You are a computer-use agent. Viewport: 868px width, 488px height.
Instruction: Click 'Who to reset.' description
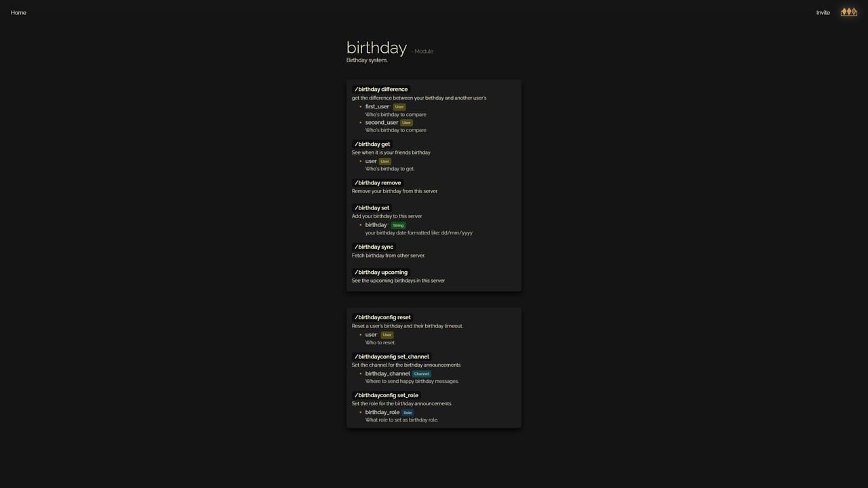point(380,342)
